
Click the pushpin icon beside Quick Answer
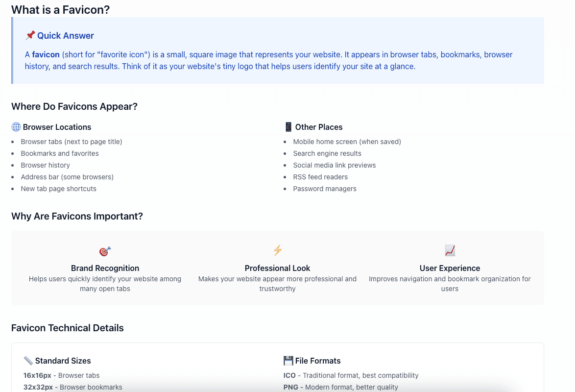point(30,35)
